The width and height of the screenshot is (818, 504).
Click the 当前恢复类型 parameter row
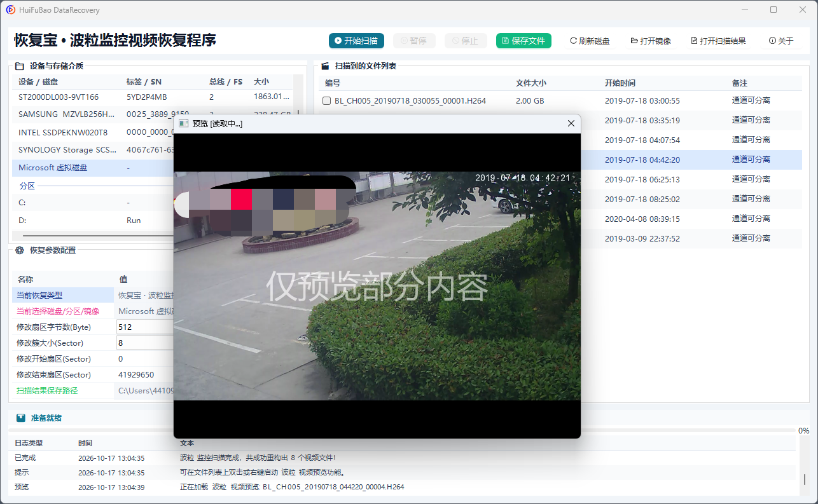click(93, 296)
